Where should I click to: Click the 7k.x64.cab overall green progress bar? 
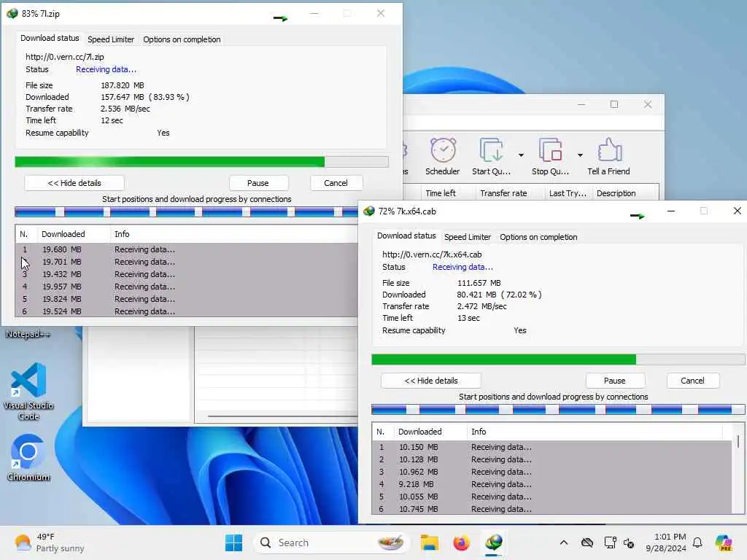(x=558, y=359)
